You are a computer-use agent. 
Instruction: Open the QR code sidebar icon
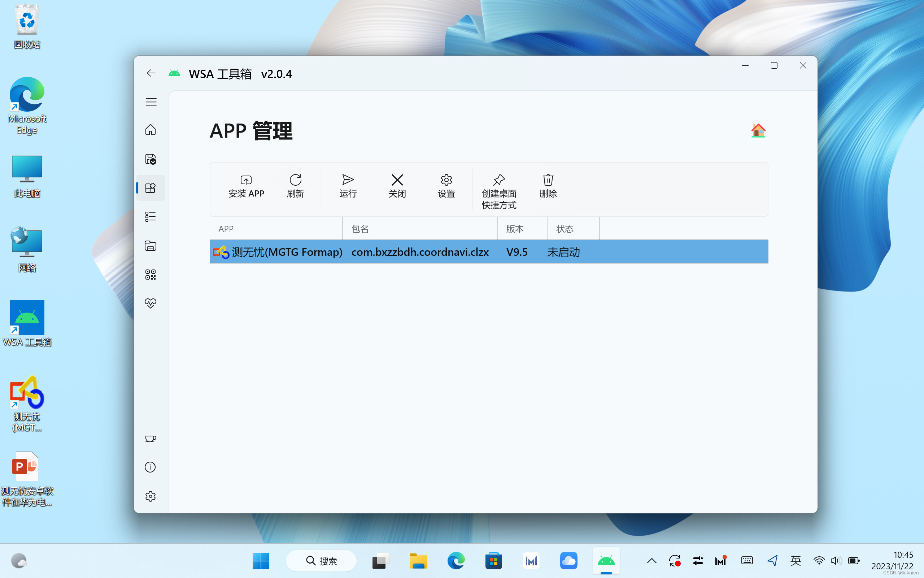151,275
